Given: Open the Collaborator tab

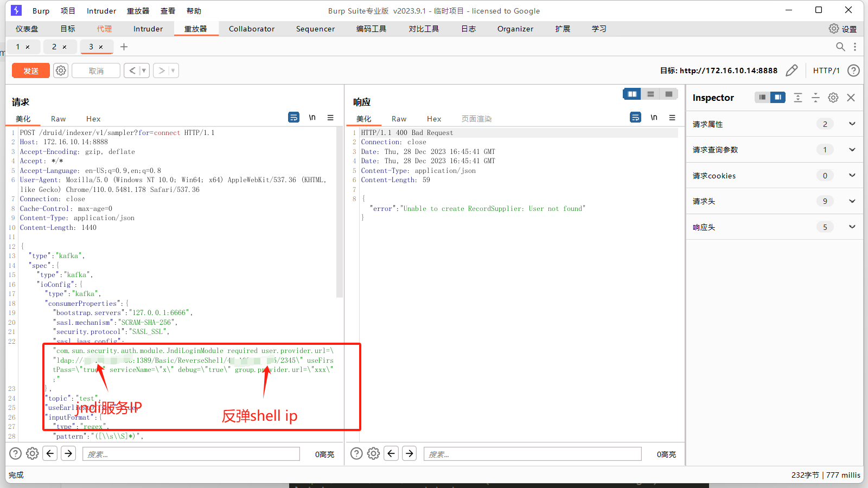Looking at the screenshot, I should click(252, 29).
